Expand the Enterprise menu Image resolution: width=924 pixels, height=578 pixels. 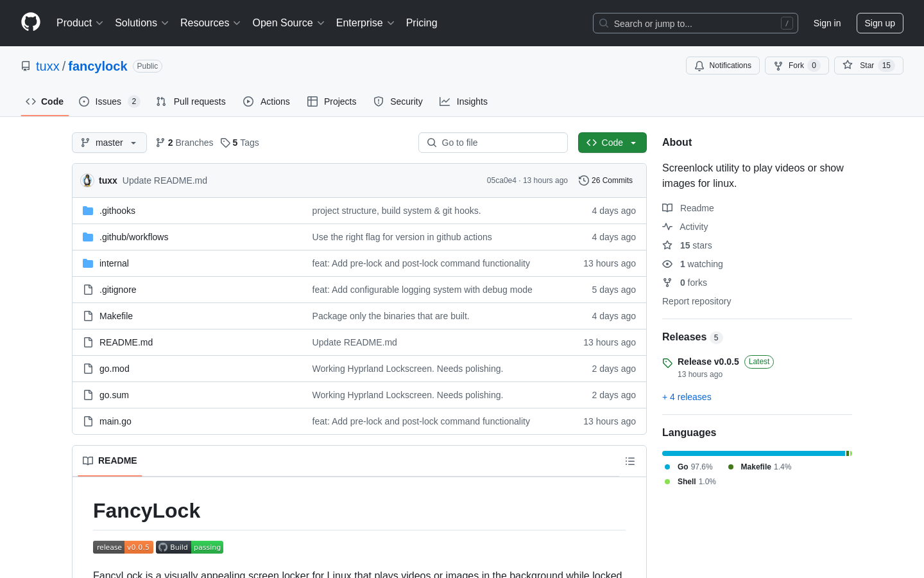[365, 23]
